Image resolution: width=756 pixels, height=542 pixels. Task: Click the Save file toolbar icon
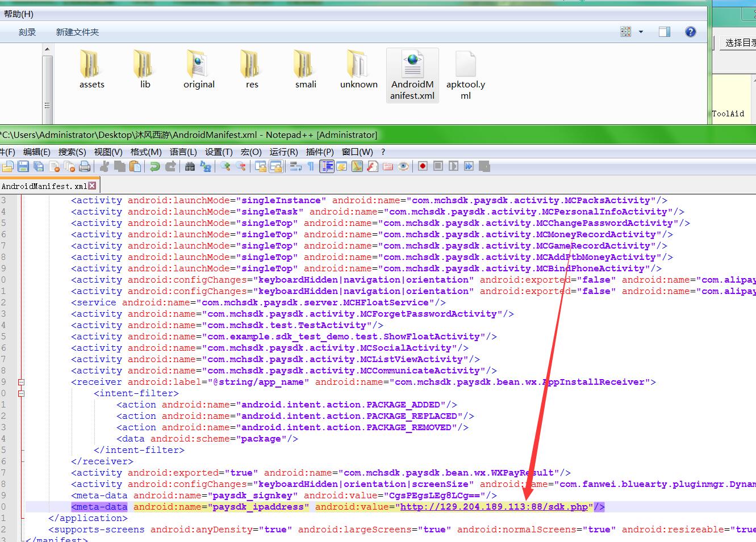(23, 166)
